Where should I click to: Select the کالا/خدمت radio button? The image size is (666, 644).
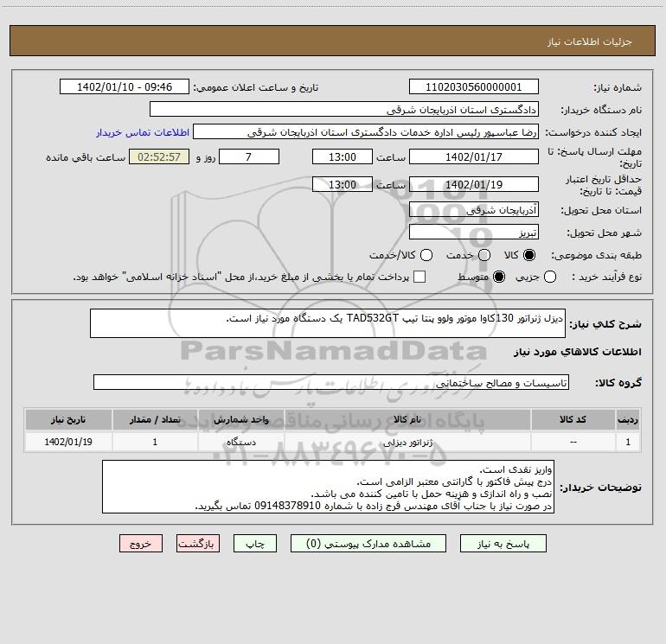click(426, 255)
